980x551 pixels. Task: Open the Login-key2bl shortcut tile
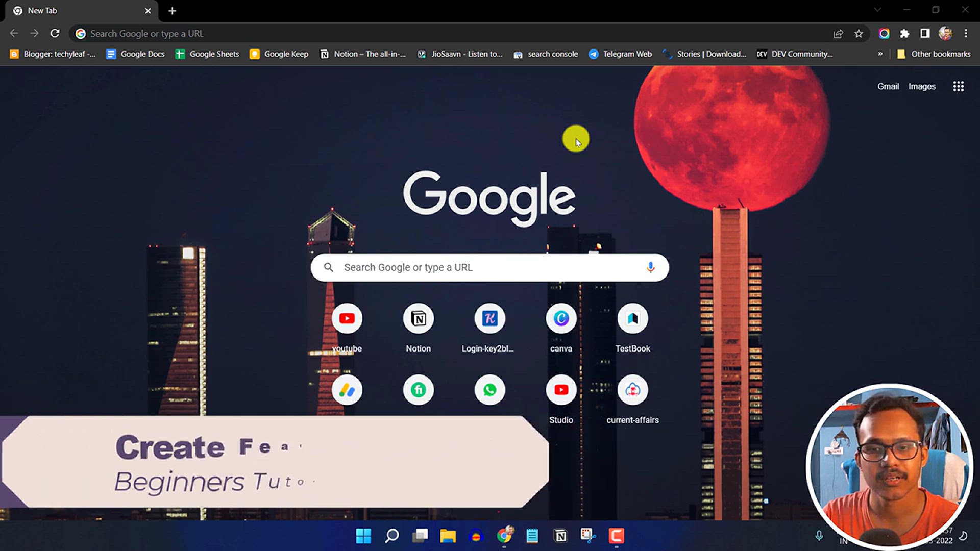tap(490, 319)
